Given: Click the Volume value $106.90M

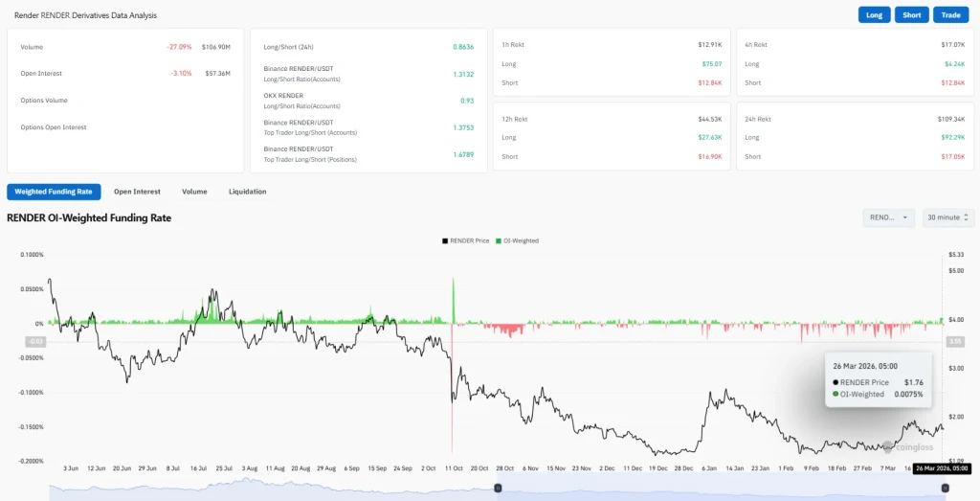Looking at the screenshot, I should (215, 47).
